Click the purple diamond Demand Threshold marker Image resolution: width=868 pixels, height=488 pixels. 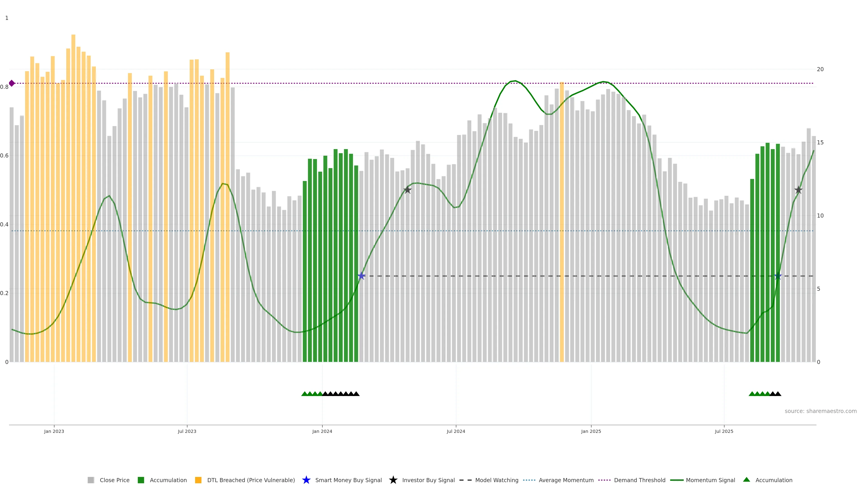tap(12, 83)
